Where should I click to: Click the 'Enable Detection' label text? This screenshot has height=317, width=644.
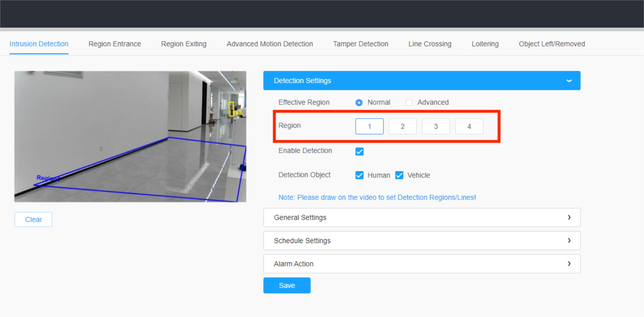click(305, 151)
